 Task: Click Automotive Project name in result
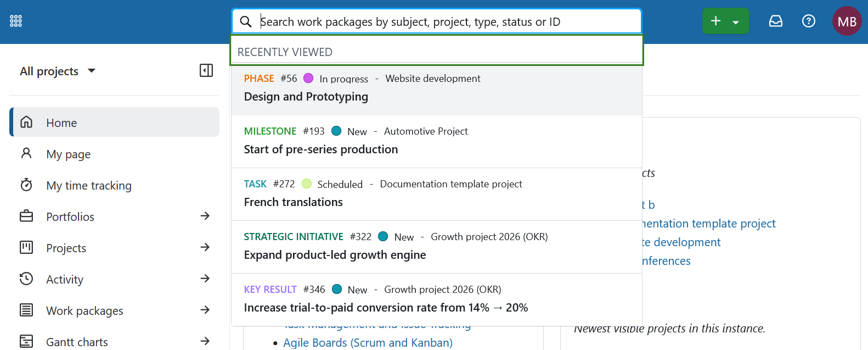pyautogui.click(x=426, y=131)
